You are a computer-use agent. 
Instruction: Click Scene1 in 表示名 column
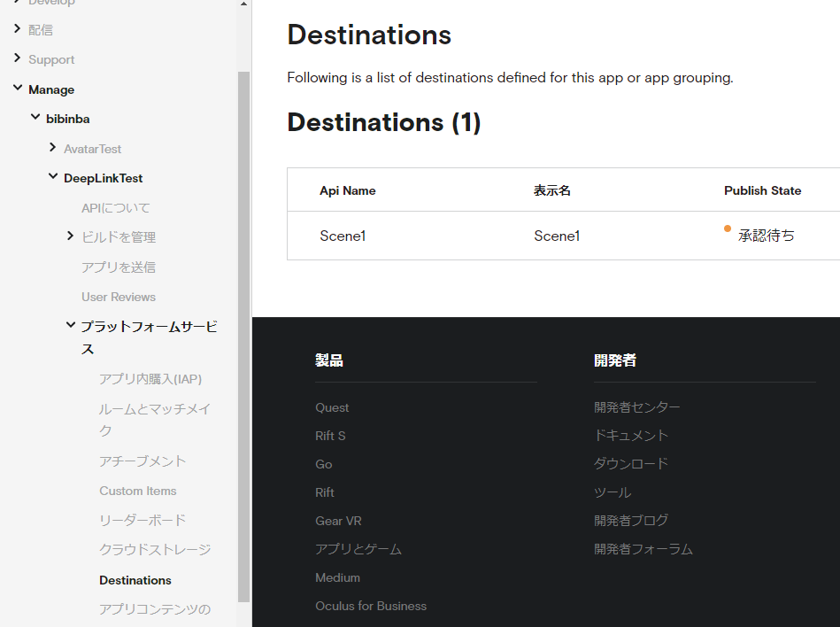(557, 236)
